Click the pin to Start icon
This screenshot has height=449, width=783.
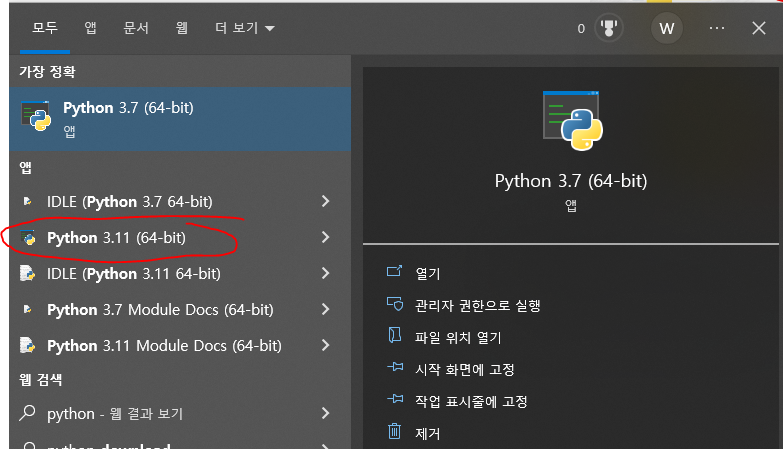click(395, 367)
